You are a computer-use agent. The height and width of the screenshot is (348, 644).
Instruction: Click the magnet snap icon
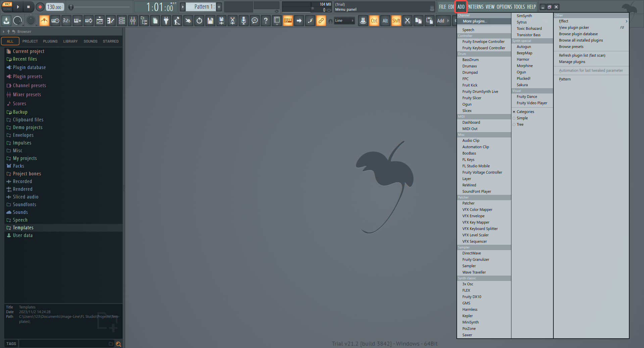[331, 20]
